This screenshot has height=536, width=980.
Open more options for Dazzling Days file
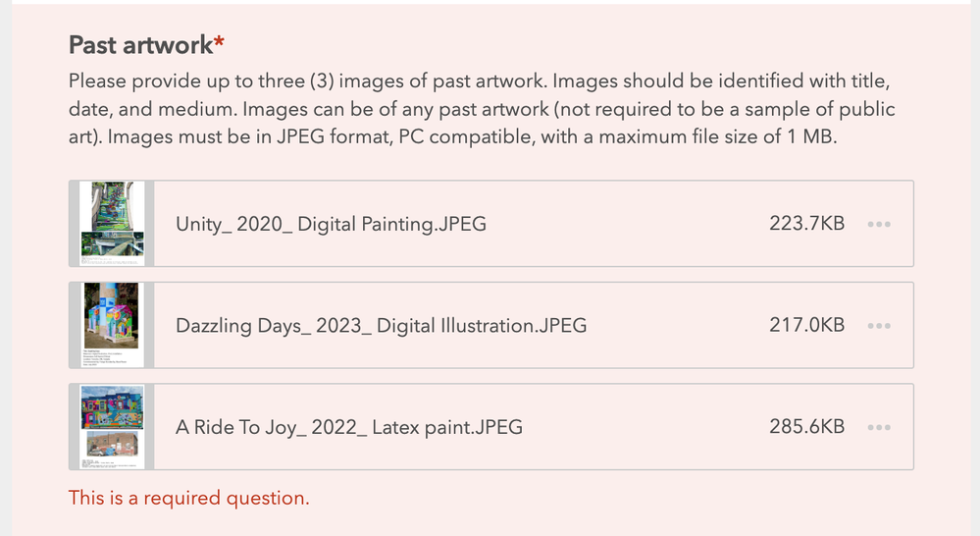[879, 325]
